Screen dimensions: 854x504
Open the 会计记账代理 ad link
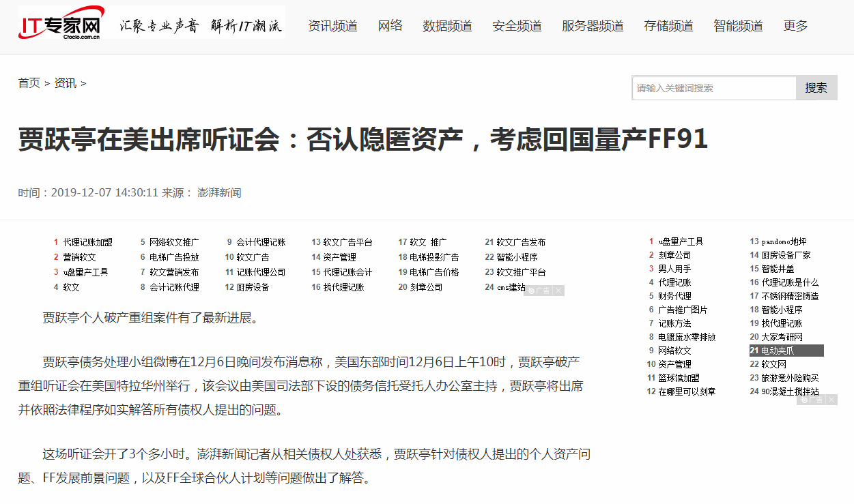pos(174,287)
